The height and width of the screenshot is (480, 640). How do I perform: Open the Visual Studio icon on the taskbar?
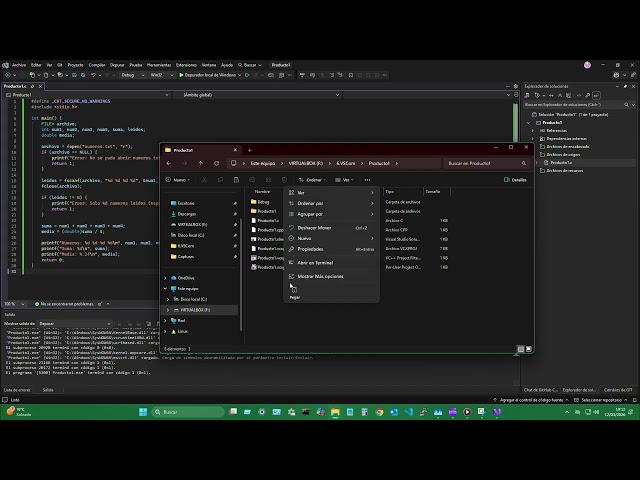(x=497, y=412)
